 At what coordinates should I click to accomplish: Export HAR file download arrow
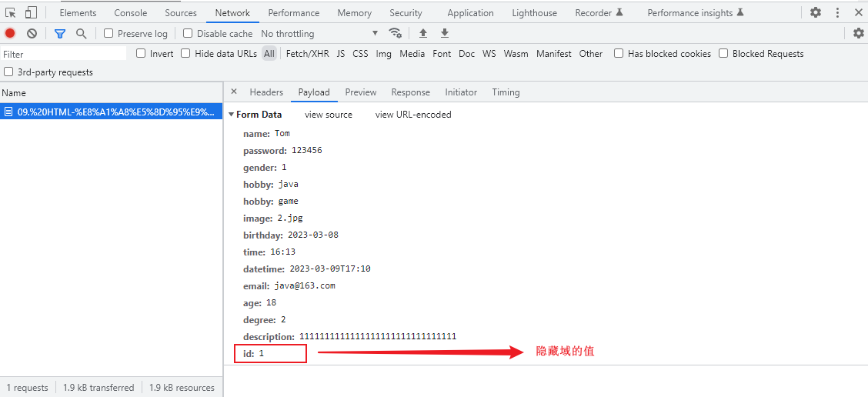(445, 33)
